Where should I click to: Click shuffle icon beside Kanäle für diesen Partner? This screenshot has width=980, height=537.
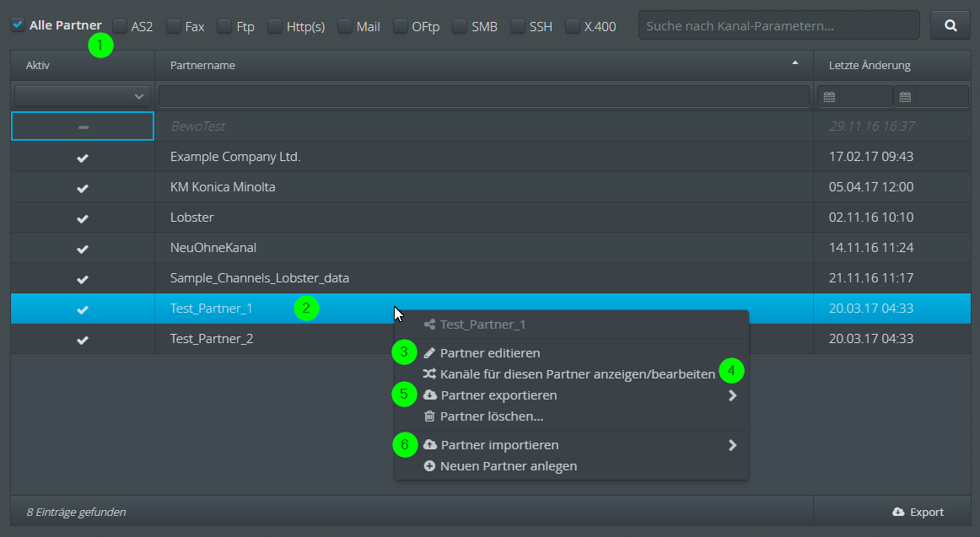(x=429, y=374)
